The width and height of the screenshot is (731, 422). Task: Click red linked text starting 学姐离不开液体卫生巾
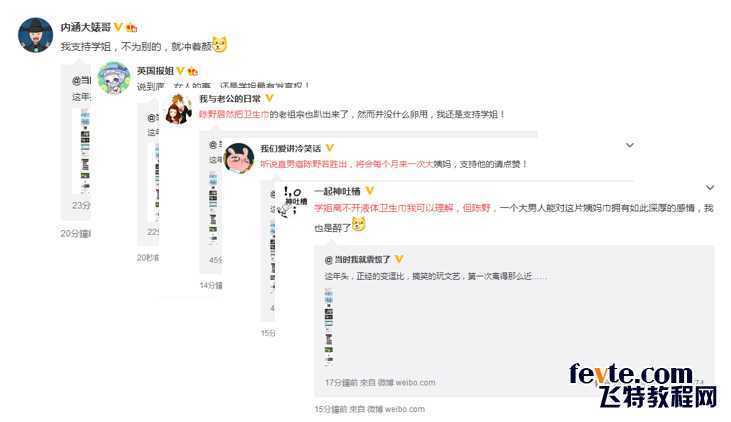click(402, 208)
